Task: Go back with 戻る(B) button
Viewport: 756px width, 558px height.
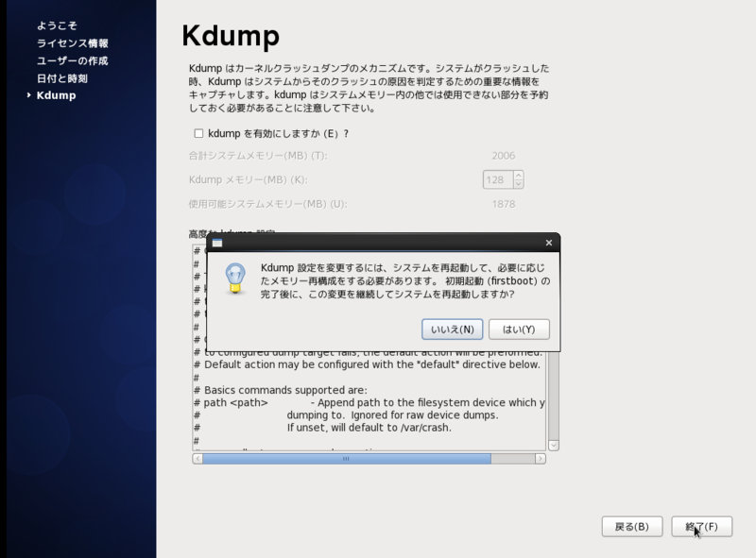Action: (632, 527)
